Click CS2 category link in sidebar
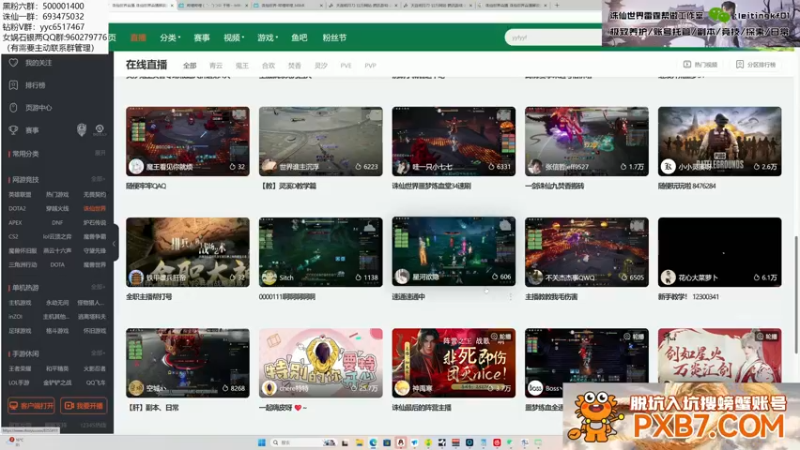Screen dimensions: 800x450 13,237
